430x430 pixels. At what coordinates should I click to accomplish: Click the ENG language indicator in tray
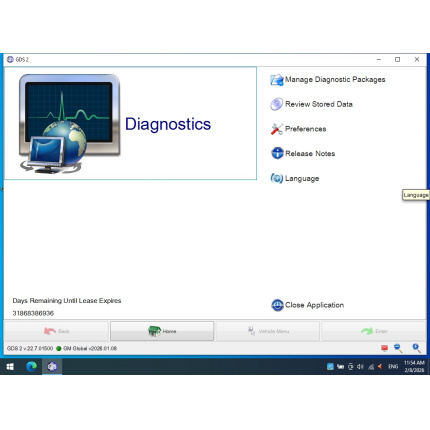[x=393, y=367]
